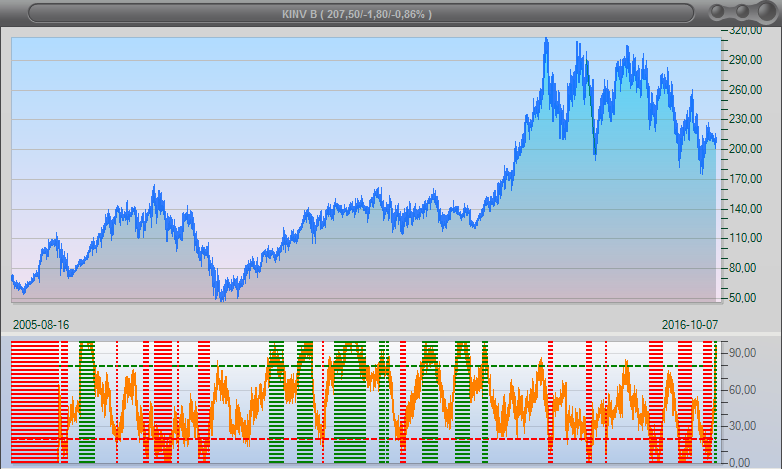
Task: Click the KINV B title bar caption
Action: (x=357, y=14)
